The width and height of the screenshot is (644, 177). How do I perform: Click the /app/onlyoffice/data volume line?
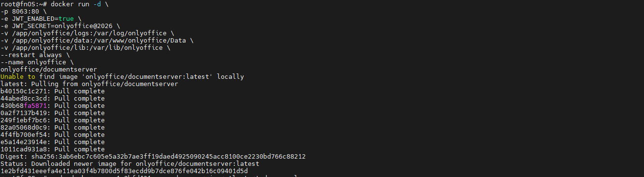click(x=97, y=40)
